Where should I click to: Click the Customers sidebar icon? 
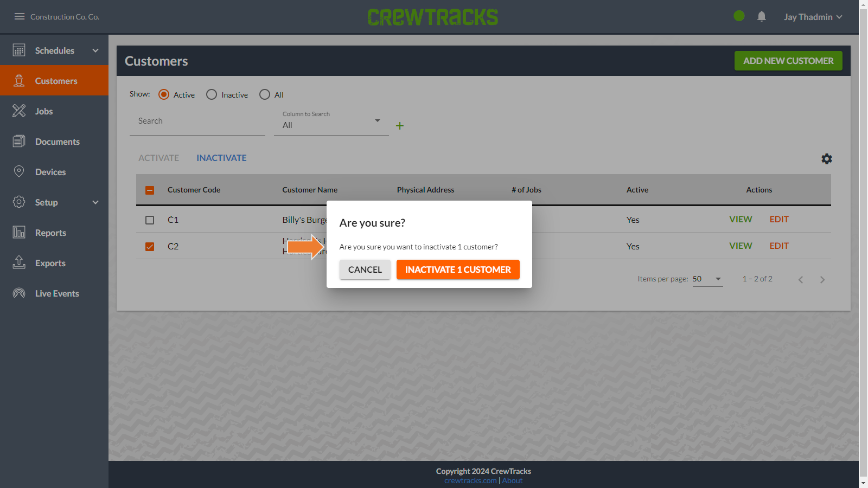point(19,81)
